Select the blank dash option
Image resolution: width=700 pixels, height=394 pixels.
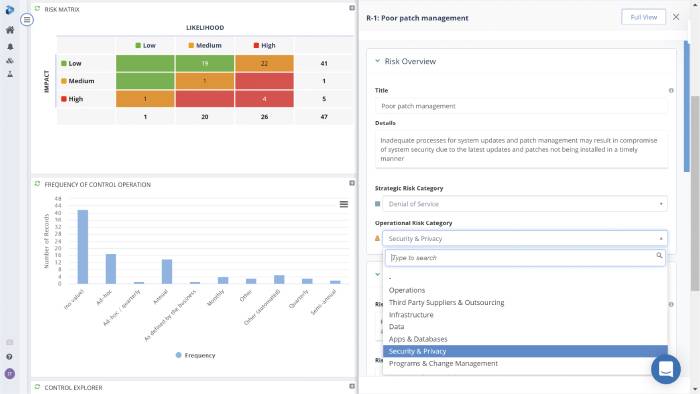tap(525, 278)
